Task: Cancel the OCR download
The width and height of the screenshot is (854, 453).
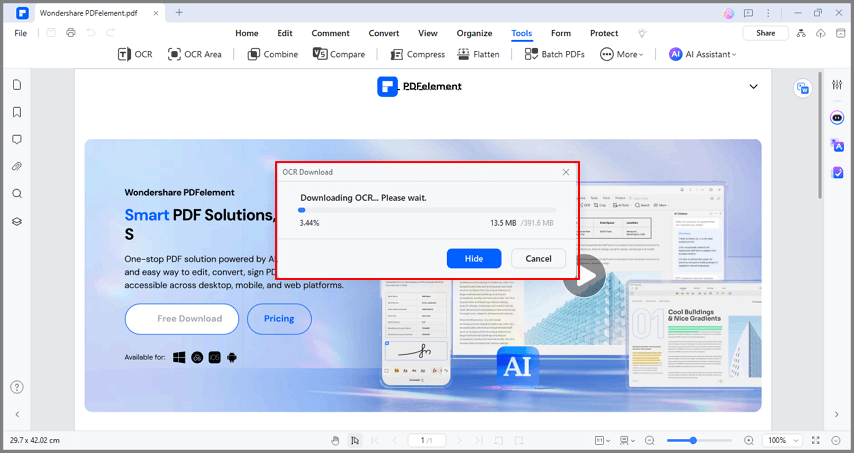Action: click(538, 259)
